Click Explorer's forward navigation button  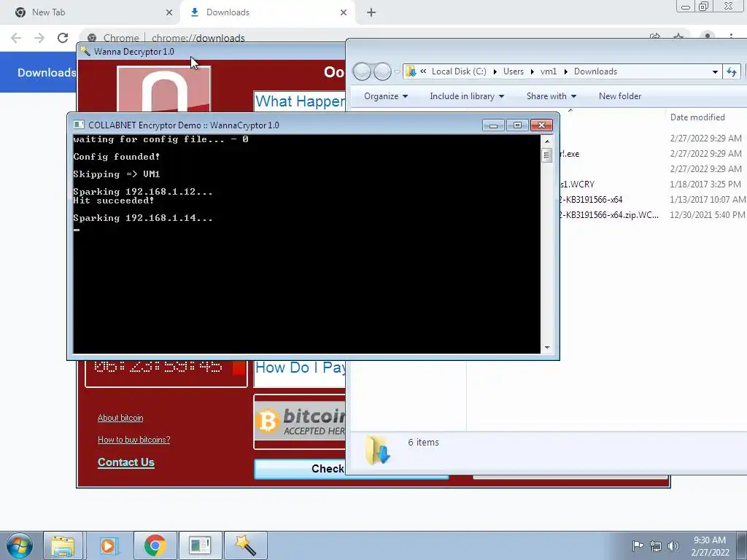pos(382,72)
